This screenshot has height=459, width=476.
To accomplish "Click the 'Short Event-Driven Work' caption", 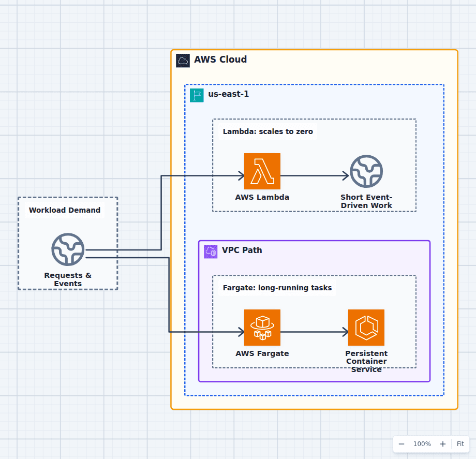I will (x=366, y=201).
